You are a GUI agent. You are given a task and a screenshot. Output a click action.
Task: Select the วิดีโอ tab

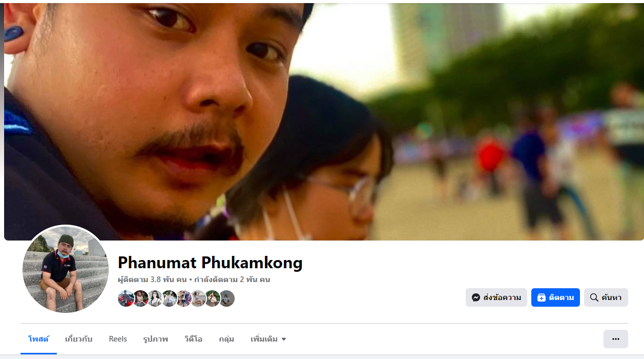[x=193, y=339]
